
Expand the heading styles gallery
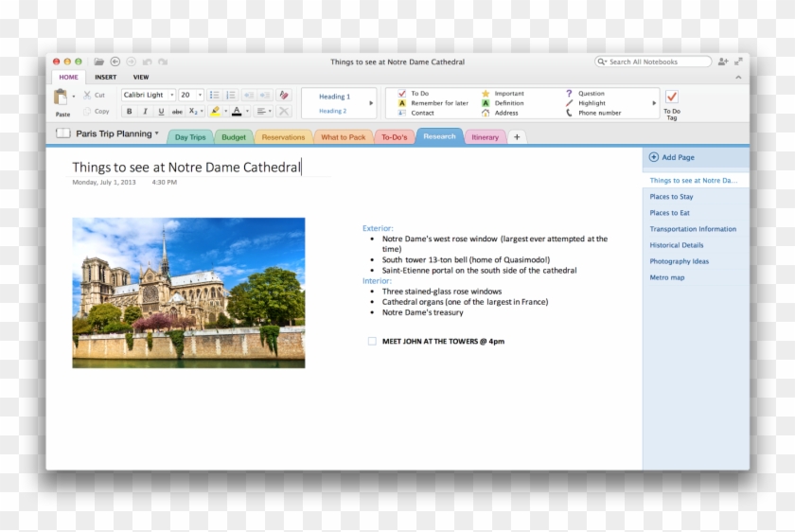(x=371, y=103)
